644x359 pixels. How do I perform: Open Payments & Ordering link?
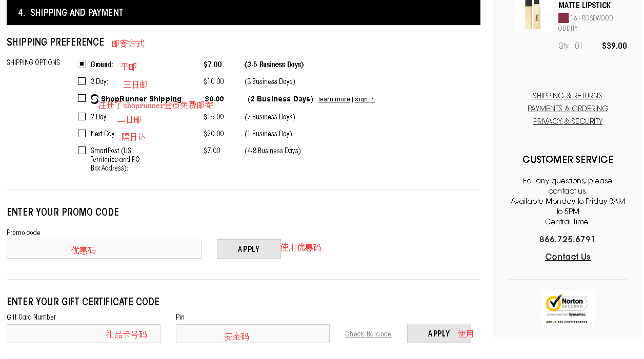click(567, 109)
